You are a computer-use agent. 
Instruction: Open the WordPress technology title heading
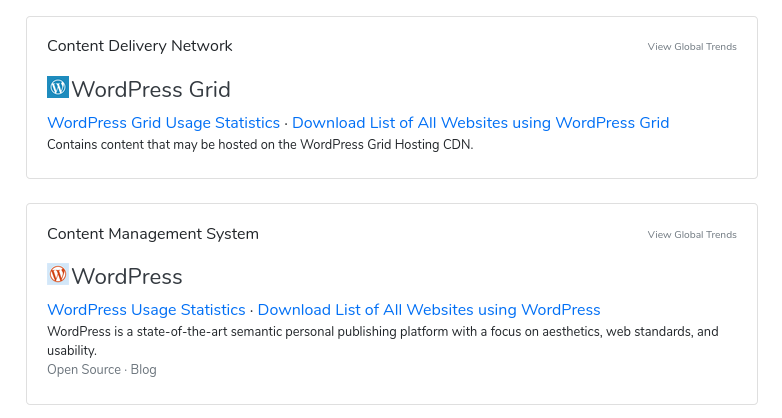[127, 277]
